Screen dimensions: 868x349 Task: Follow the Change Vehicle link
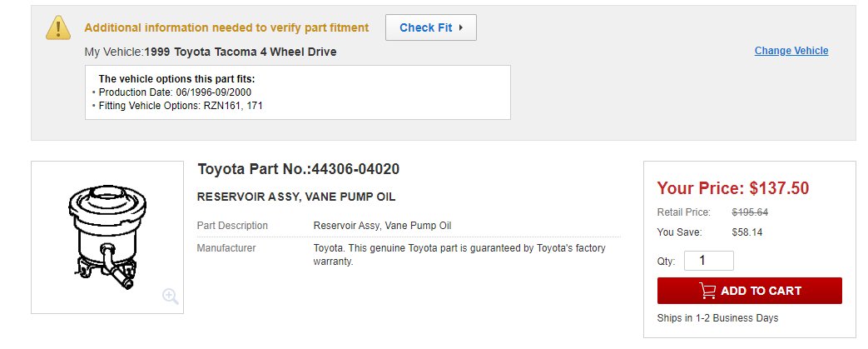click(791, 51)
